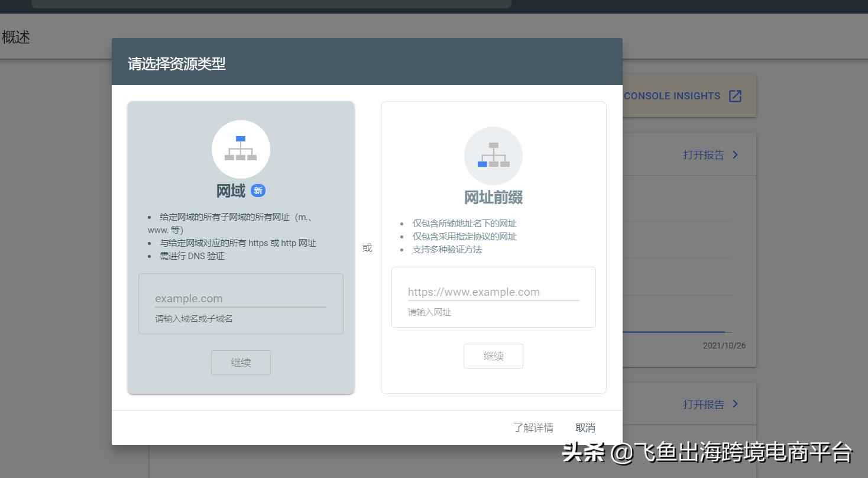Expand the top 打开报告 report
Viewport: 868px width, 478px height.
pos(704,154)
